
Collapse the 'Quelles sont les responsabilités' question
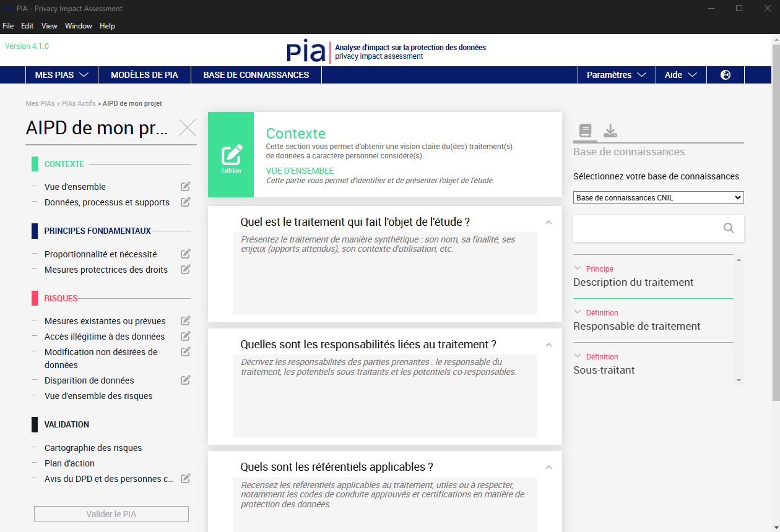tap(548, 345)
